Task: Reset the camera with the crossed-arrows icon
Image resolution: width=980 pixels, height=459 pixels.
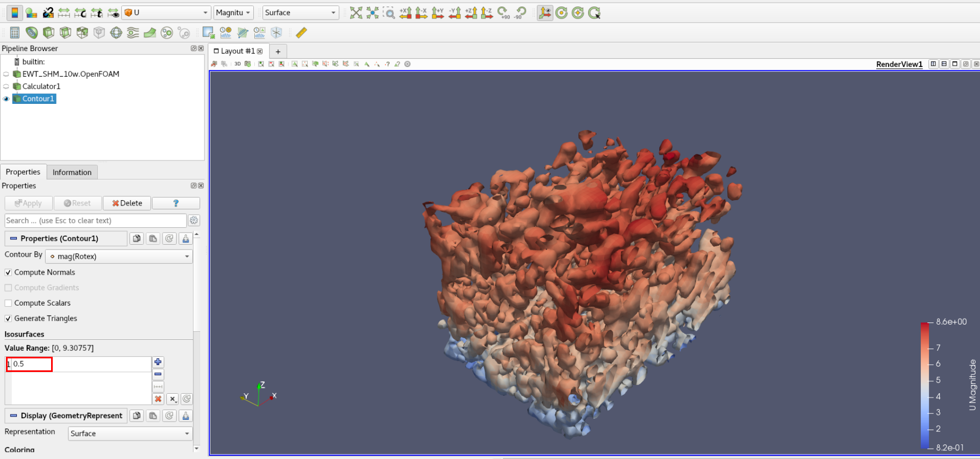Action: [x=356, y=13]
